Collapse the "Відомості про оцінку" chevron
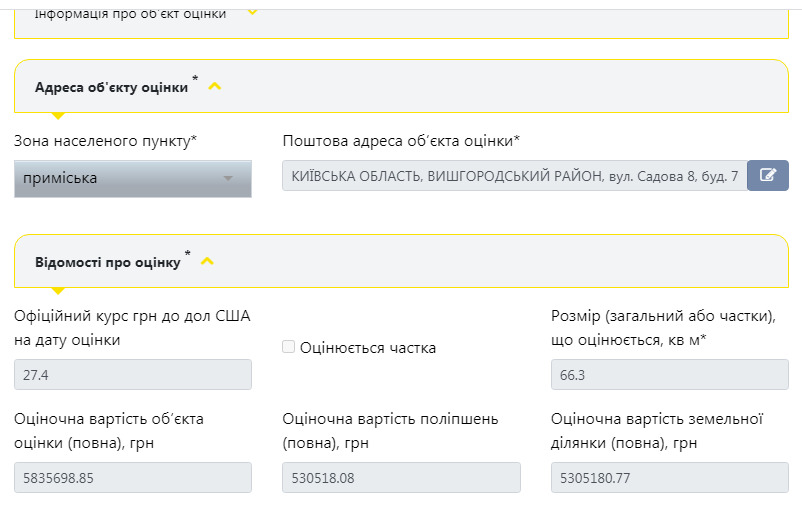This screenshot has width=802, height=528. point(207,262)
